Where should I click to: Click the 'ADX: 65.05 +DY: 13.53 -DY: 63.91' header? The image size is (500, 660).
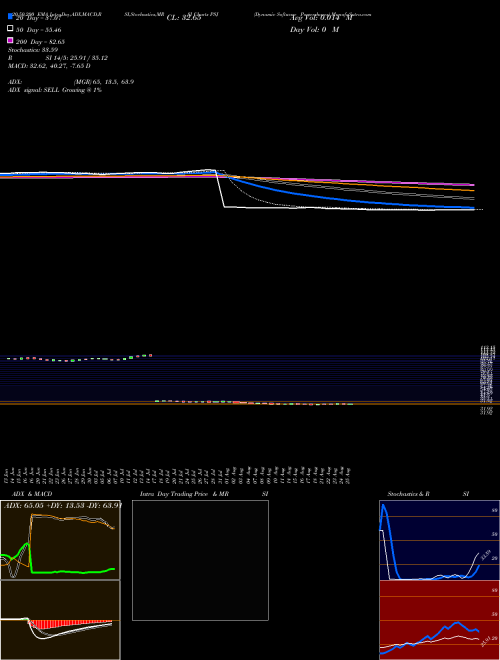pos(63,505)
